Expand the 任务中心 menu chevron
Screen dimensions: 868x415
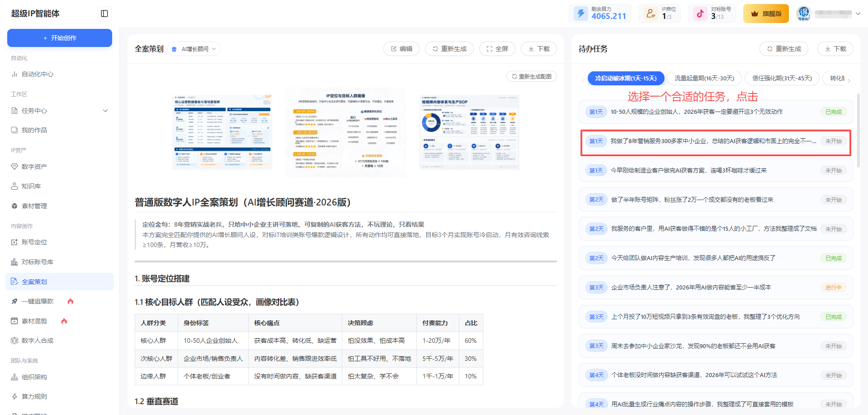105,111
